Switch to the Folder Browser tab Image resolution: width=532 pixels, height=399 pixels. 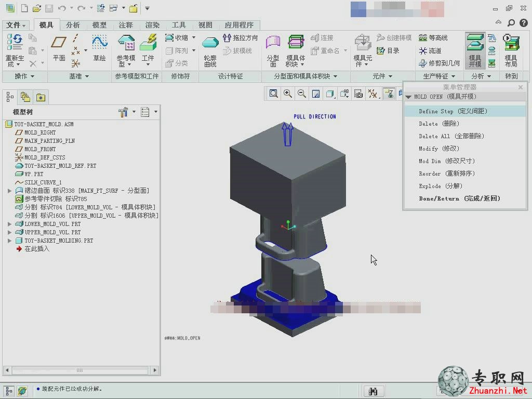tap(25, 97)
